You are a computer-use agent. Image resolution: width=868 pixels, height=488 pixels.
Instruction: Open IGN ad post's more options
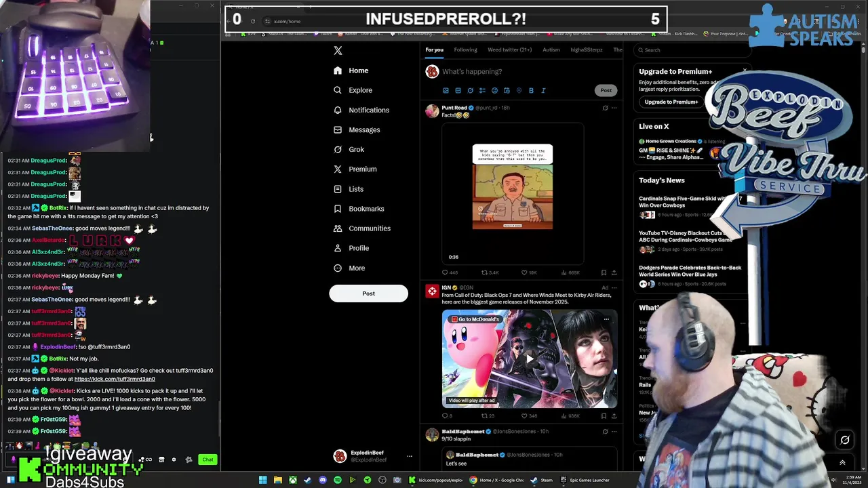click(x=614, y=287)
